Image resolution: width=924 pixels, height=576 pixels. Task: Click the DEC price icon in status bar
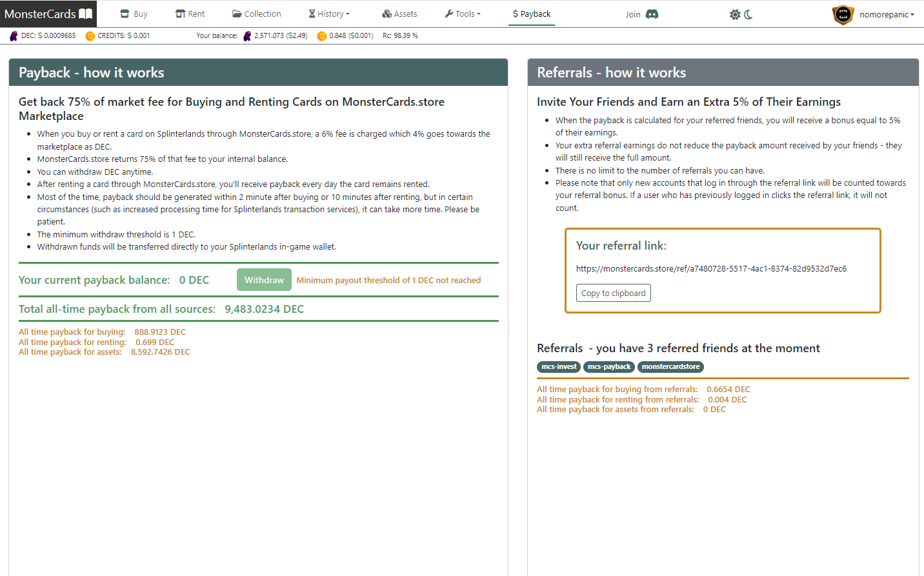tap(14, 36)
